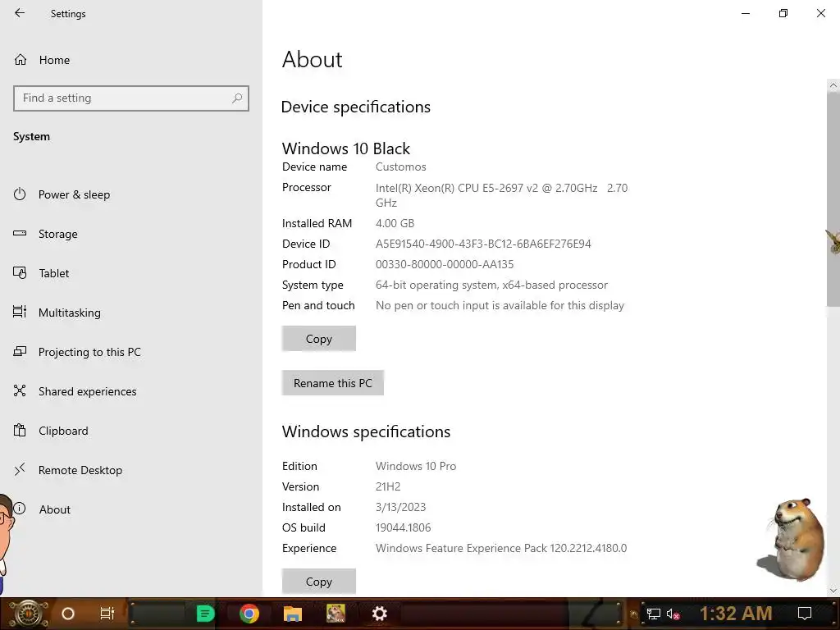Click Rename this PC button

tap(333, 383)
